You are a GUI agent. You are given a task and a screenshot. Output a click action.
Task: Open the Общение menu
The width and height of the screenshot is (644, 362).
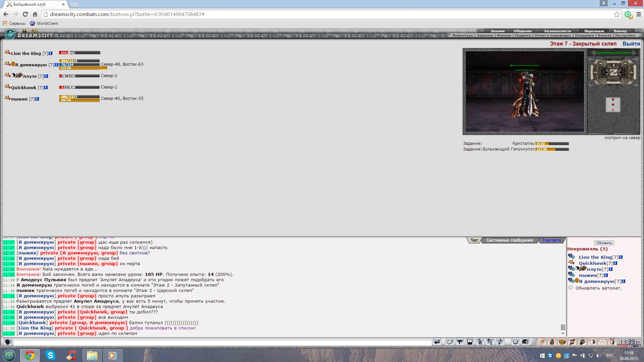point(523,31)
